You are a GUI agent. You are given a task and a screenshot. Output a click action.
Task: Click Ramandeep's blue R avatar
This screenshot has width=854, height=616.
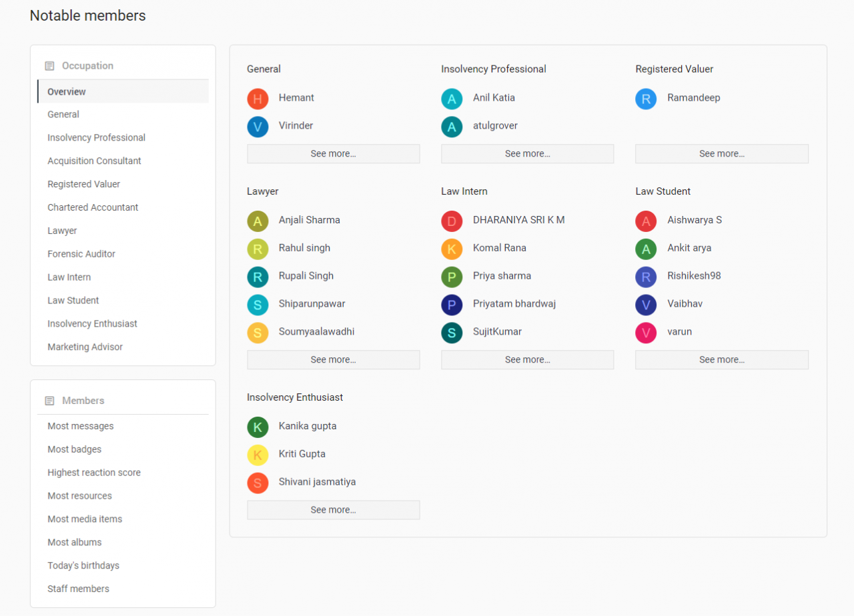coord(646,99)
